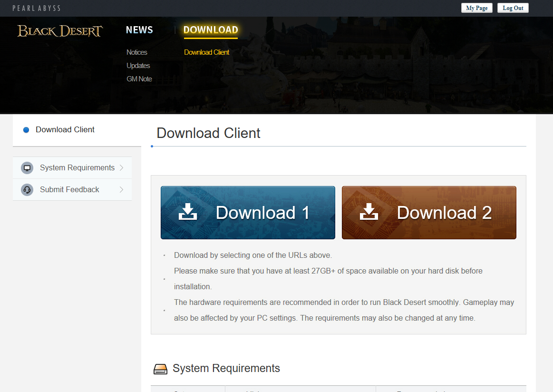
Task: Select Download Client in the top menu
Action: tap(207, 52)
